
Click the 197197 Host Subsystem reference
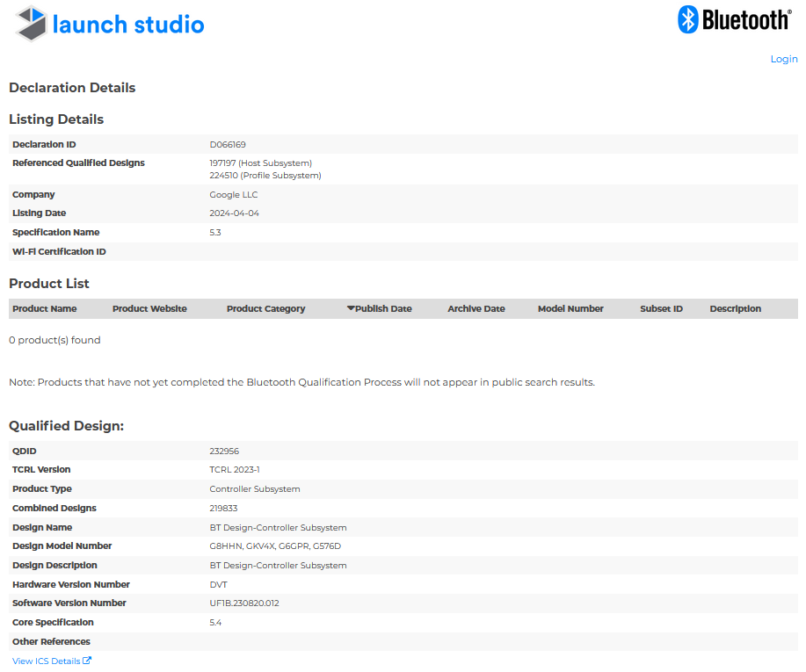(x=260, y=163)
